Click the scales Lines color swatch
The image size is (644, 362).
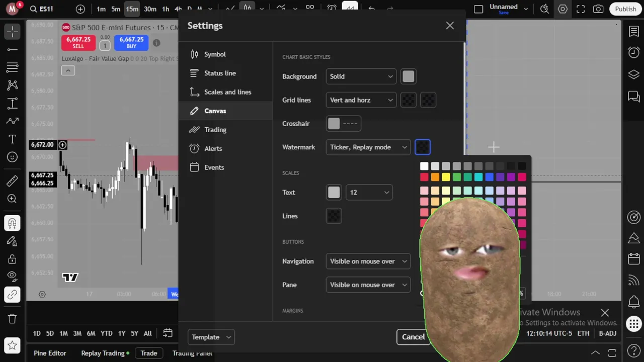pos(334,216)
